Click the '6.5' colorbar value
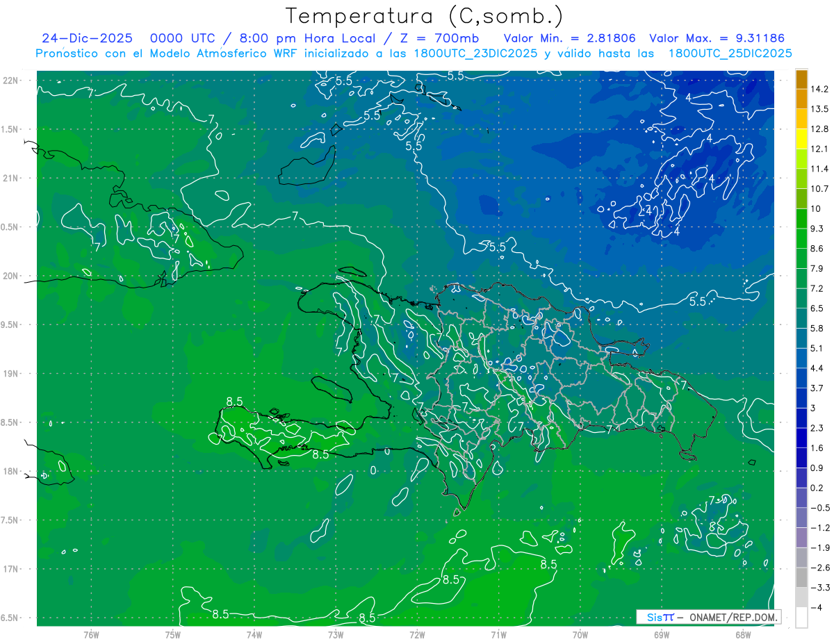The height and width of the screenshot is (644, 834). [817, 308]
